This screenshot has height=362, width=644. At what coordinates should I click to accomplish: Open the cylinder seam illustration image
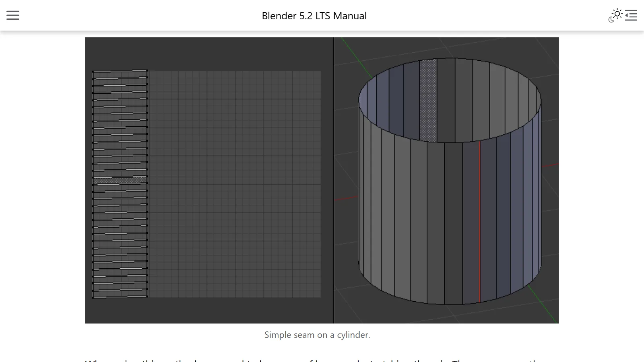(322, 180)
